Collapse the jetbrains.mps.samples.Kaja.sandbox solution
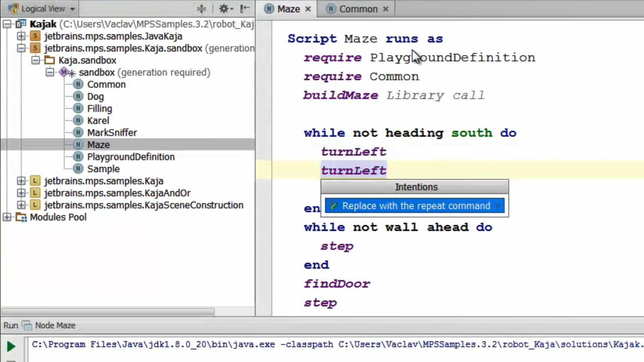Image resolution: width=644 pixels, height=362 pixels. pyautogui.click(x=21, y=48)
